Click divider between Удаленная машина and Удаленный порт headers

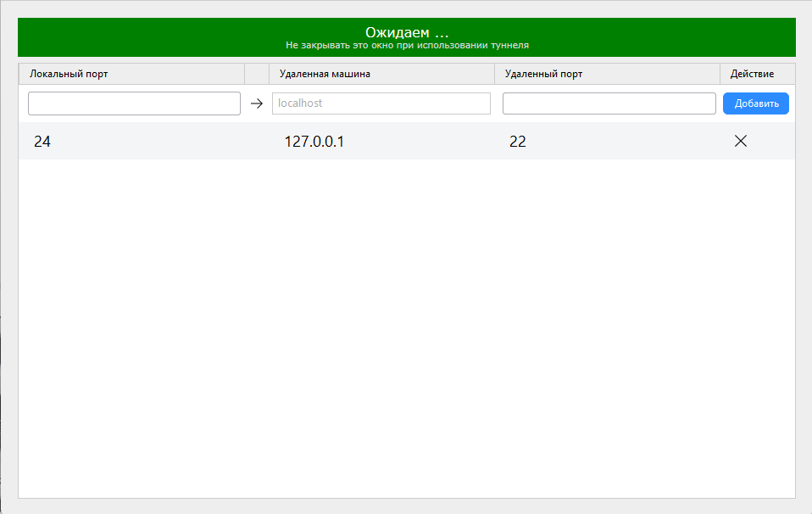click(495, 74)
